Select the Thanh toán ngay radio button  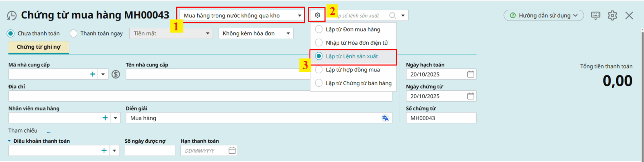pyautogui.click(x=73, y=33)
